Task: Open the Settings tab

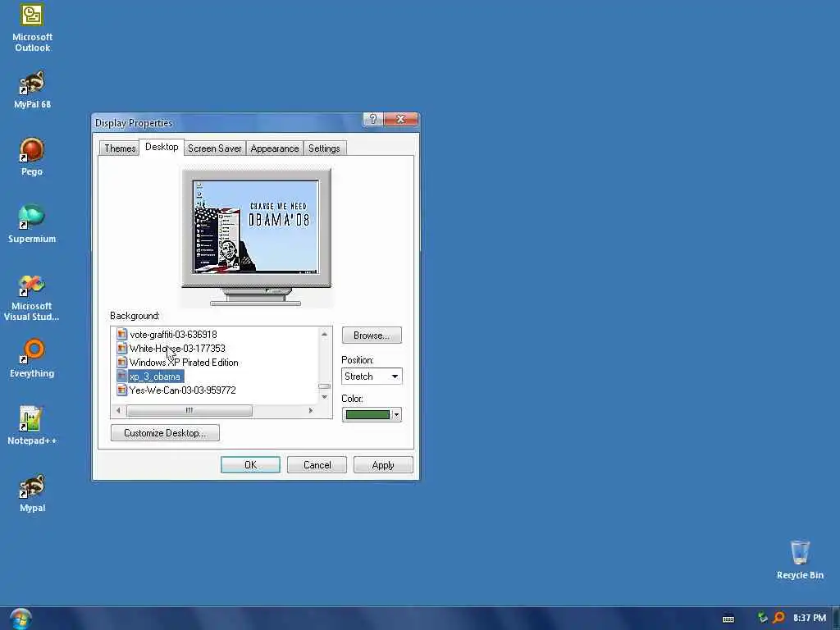Action: (x=324, y=148)
